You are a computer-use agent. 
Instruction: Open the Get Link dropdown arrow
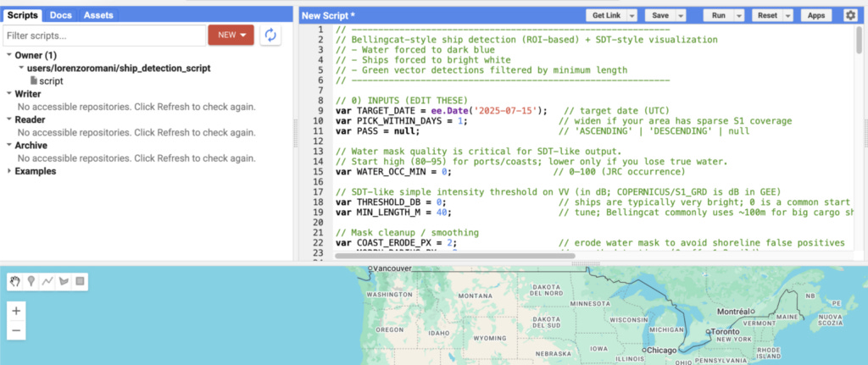click(632, 15)
